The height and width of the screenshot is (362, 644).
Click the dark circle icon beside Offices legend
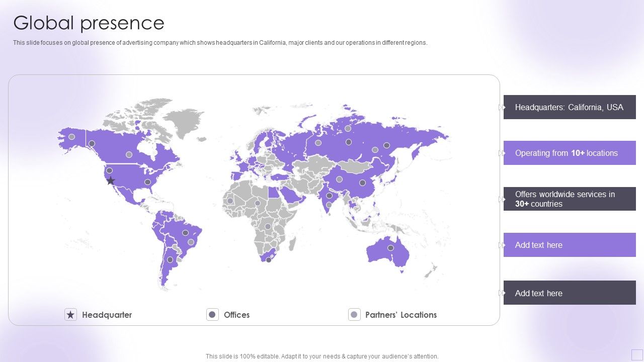pyautogui.click(x=212, y=315)
